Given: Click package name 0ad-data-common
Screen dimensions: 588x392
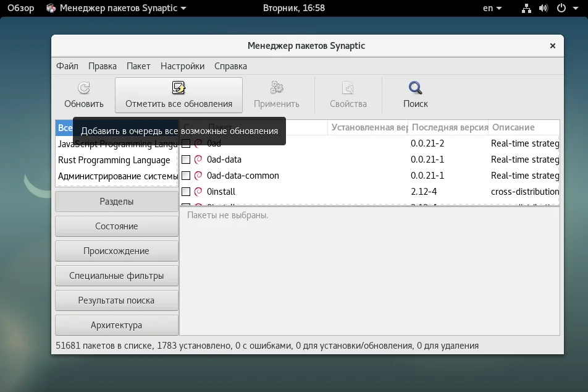Looking at the screenshot, I should [243, 176].
